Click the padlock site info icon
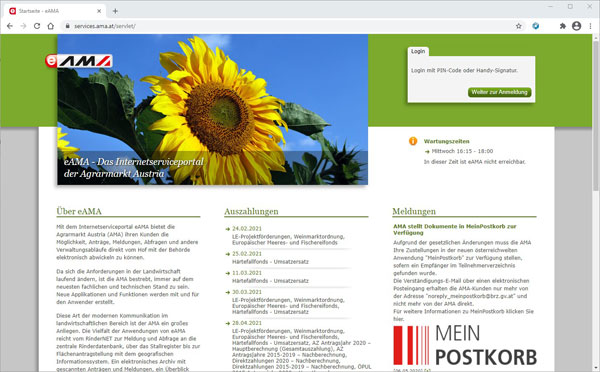Screen dimensions: 600x372 [67, 26]
